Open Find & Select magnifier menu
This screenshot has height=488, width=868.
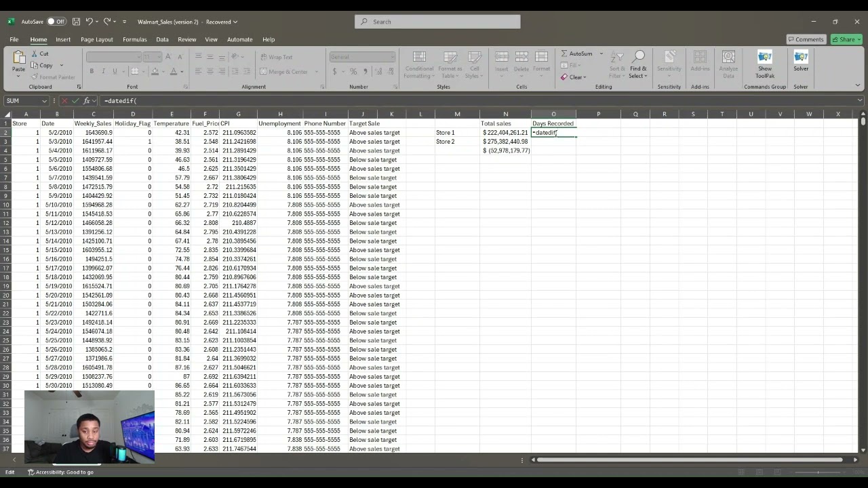coord(638,65)
